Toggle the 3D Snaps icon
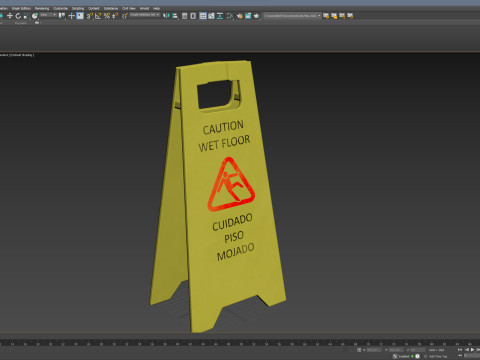Viewport: 480px width, 360px height. click(90, 16)
